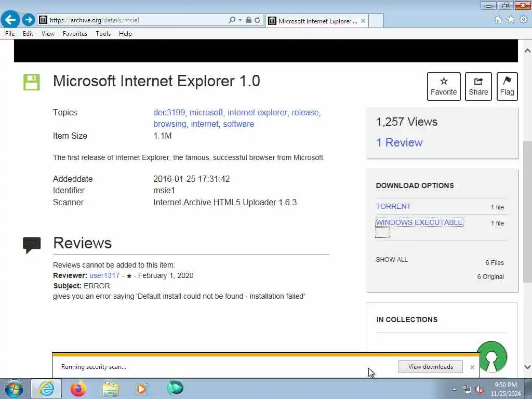Click the View downloads button
The height and width of the screenshot is (399, 532).
click(x=430, y=366)
